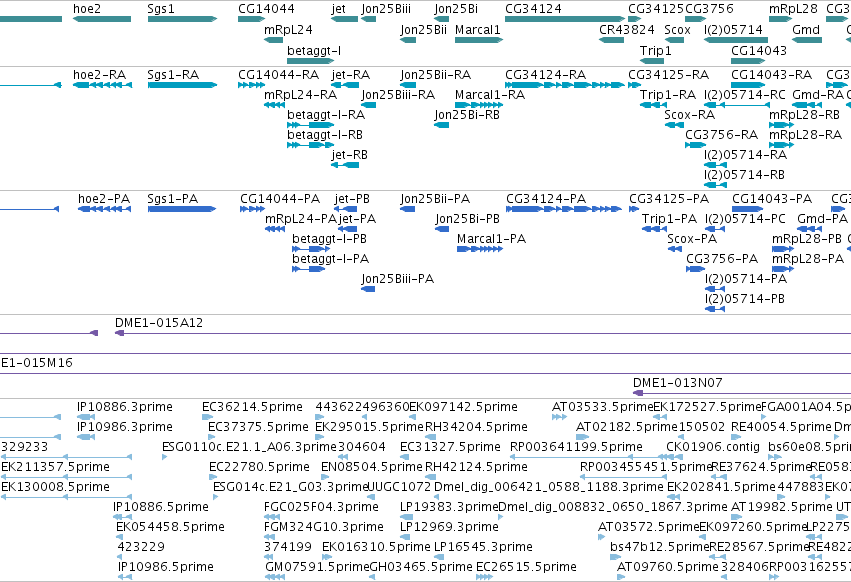Click the EC26515.5prime EST label
Image resolution: width=851 pixels, height=582 pixels.
[526, 566]
